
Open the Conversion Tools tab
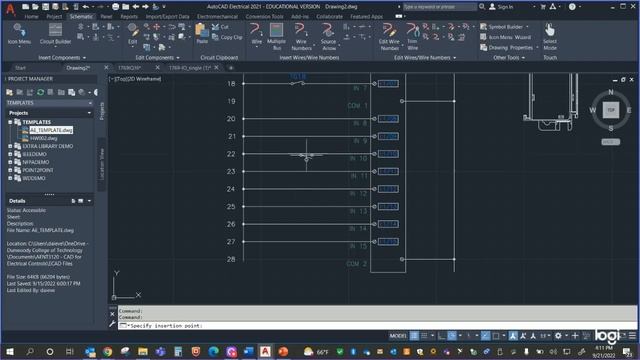(x=264, y=17)
